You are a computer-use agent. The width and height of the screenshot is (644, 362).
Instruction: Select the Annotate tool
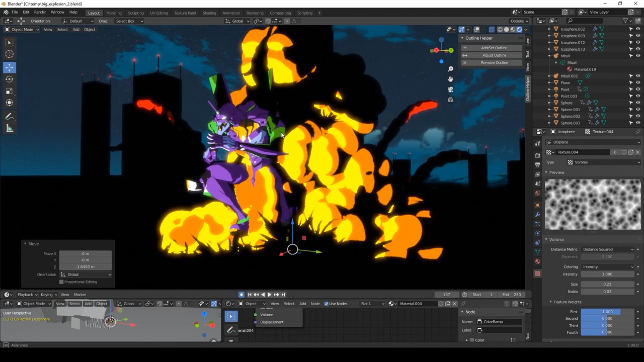click(x=10, y=117)
